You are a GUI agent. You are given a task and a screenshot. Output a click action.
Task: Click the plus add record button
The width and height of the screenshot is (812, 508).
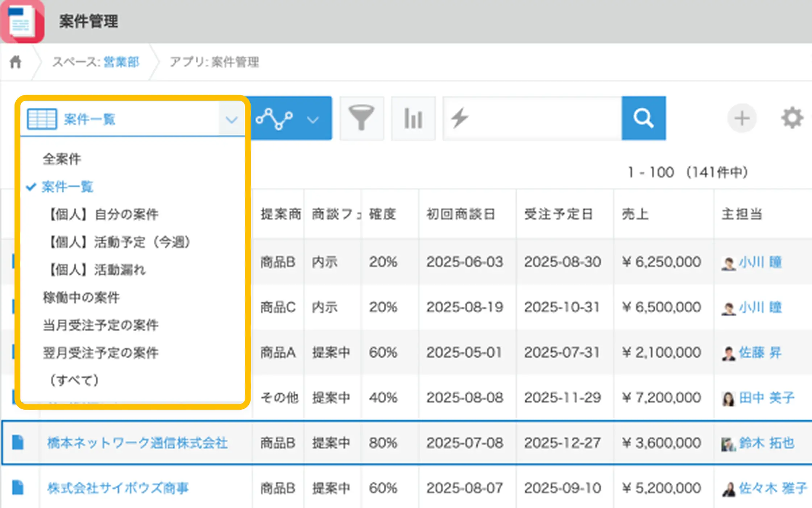coord(742,118)
